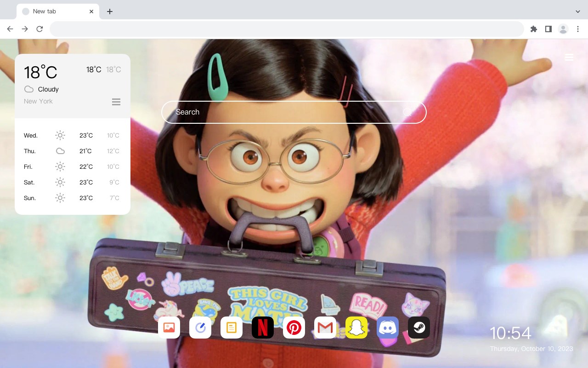Open the Pinterest shortcut

coord(294,328)
